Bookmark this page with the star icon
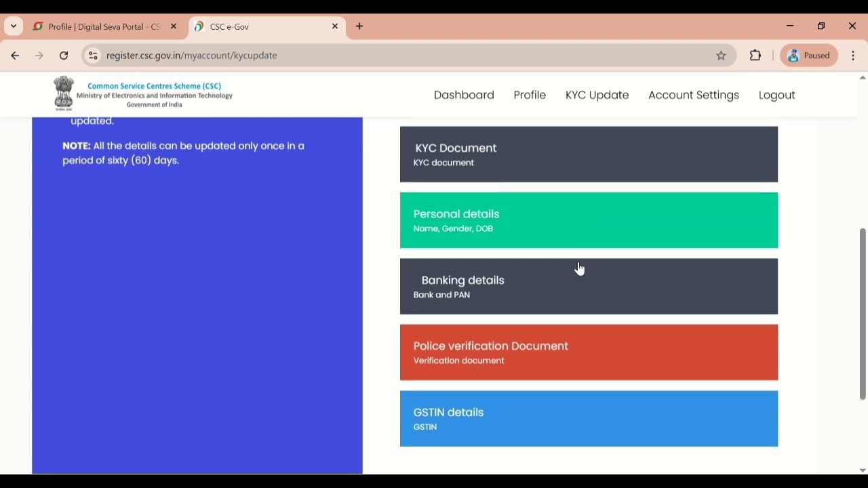868x488 pixels. click(722, 56)
